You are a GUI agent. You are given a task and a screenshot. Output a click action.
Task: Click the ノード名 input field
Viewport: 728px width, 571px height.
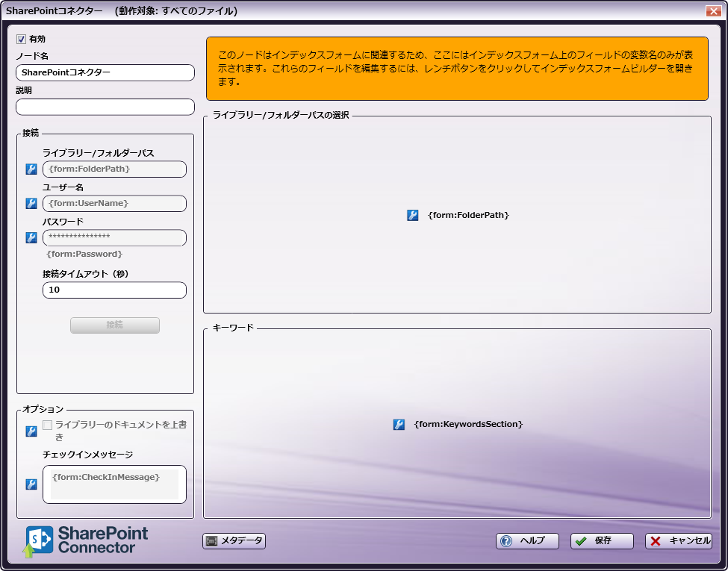coord(105,72)
